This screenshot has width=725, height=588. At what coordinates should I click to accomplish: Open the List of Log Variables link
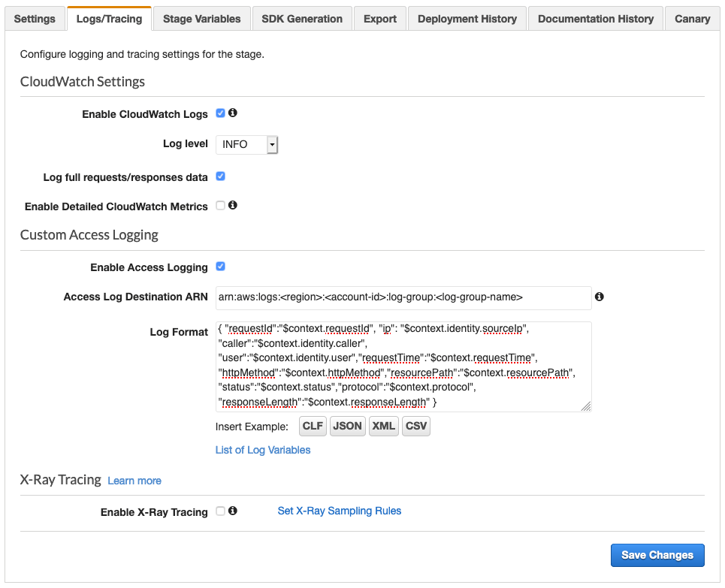262,449
